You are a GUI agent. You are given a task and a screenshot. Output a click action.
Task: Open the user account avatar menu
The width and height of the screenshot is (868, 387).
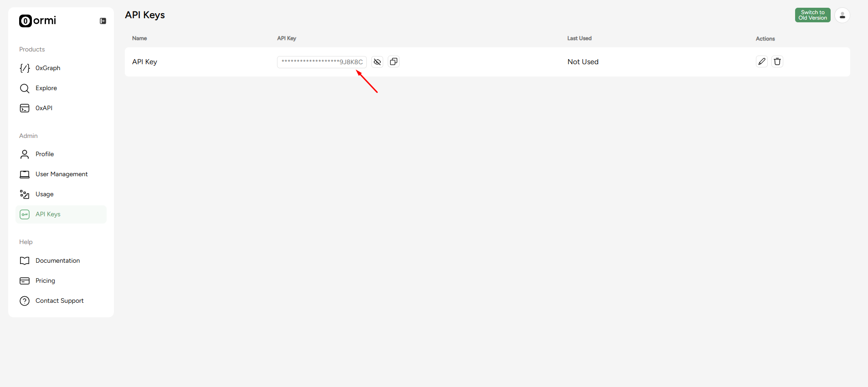(x=842, y=15)
